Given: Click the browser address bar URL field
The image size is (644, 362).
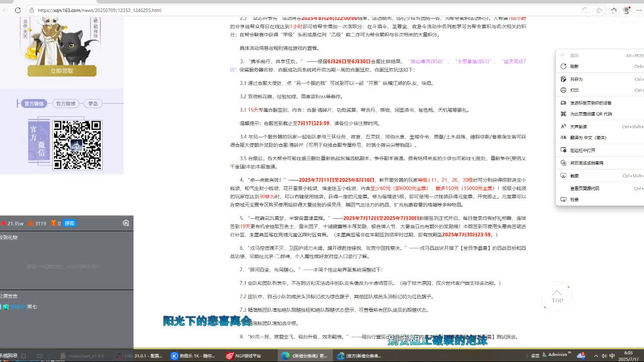Looking at the screenshot, I should [x=302, y=10].
